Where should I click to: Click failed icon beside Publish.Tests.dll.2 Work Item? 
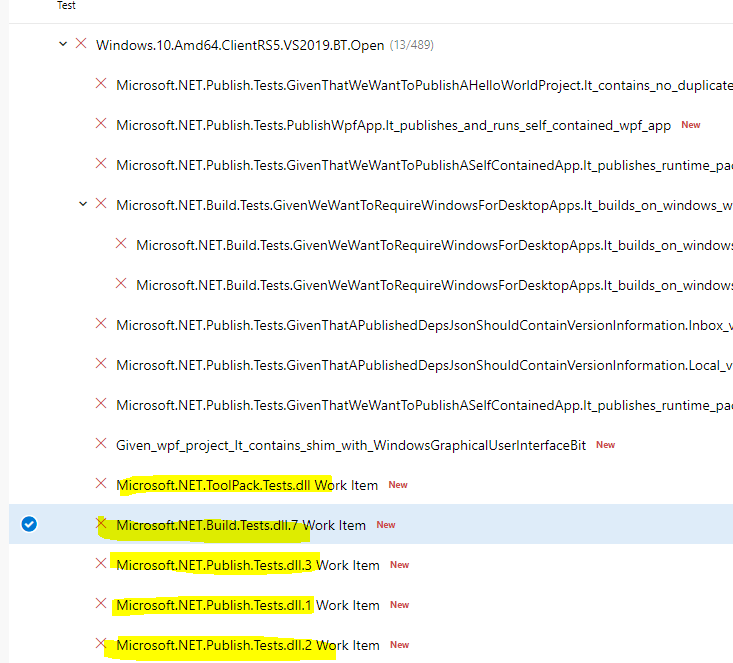[101, 643]
